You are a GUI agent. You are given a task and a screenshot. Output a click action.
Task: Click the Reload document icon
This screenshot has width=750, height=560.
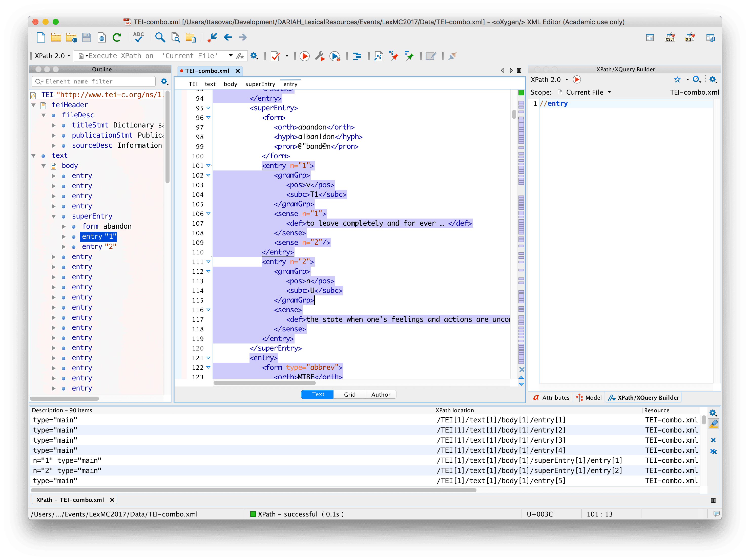117,37
